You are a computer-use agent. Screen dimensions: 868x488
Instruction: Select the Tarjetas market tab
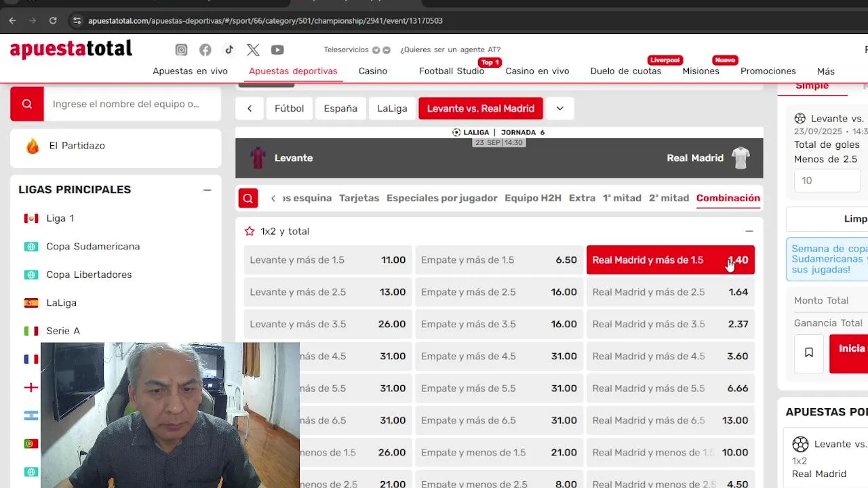[359, 198]
